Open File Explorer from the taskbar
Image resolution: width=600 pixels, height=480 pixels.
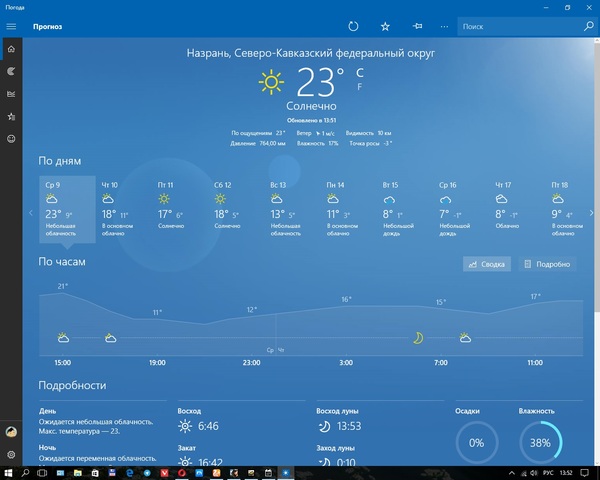(78, 473)
